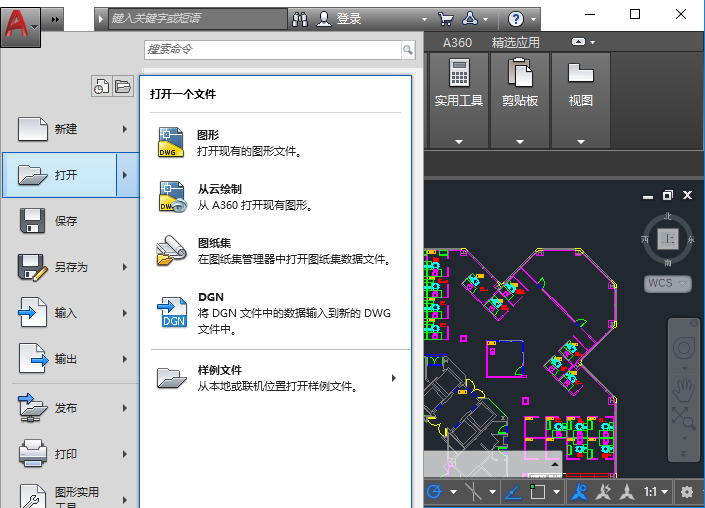Expand the 输出 submenu arrow
Viewport: 705px width, 508px height.
point(125,359)
